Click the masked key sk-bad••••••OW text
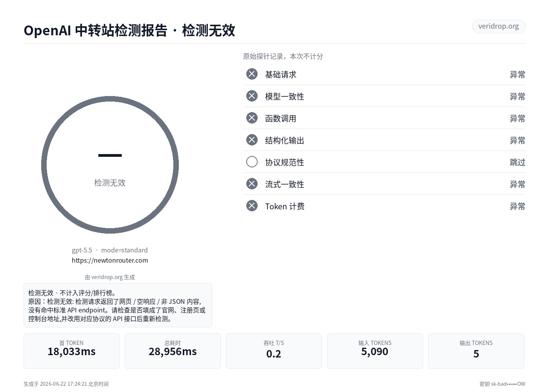549x392 pixels. tap(502, 384)
